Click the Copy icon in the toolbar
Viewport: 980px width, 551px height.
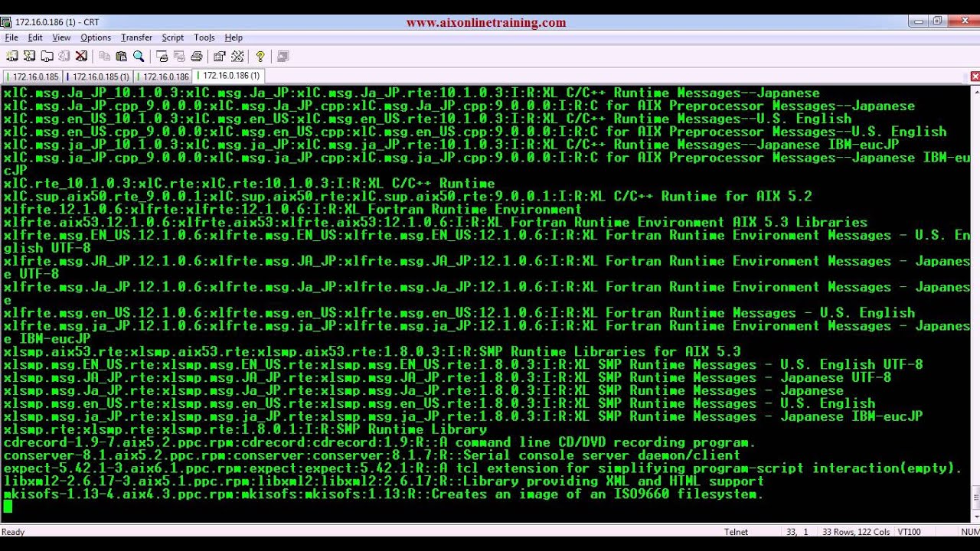pyautogui.click(x=104, y=56)
